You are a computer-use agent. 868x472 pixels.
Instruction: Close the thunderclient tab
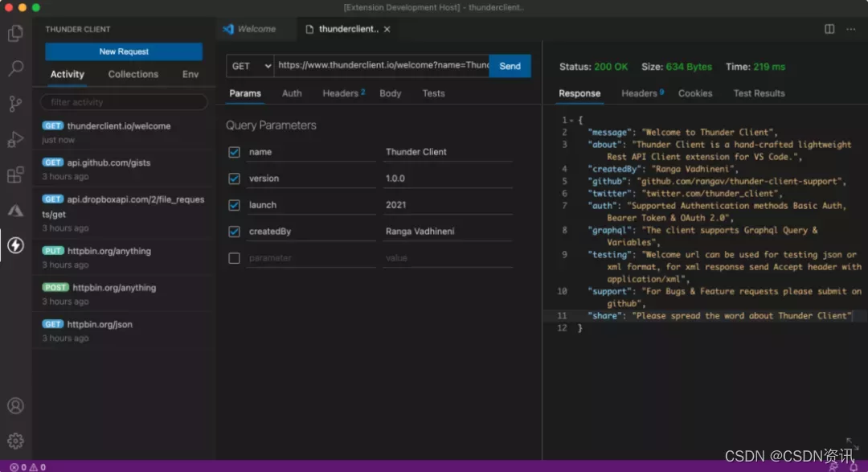(387, 30)
